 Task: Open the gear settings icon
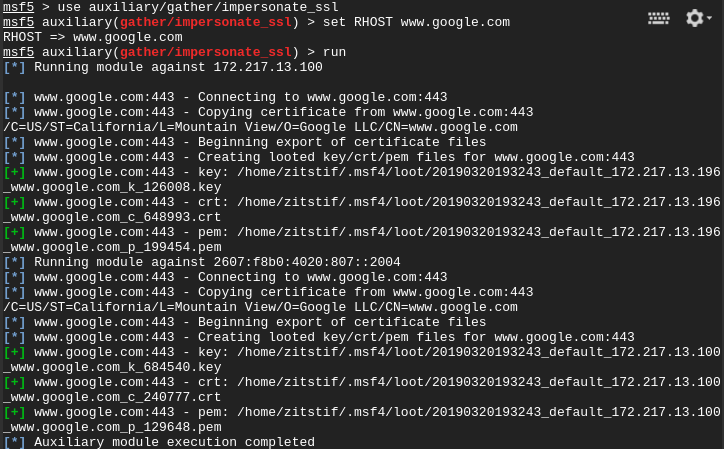coord(694,18)
